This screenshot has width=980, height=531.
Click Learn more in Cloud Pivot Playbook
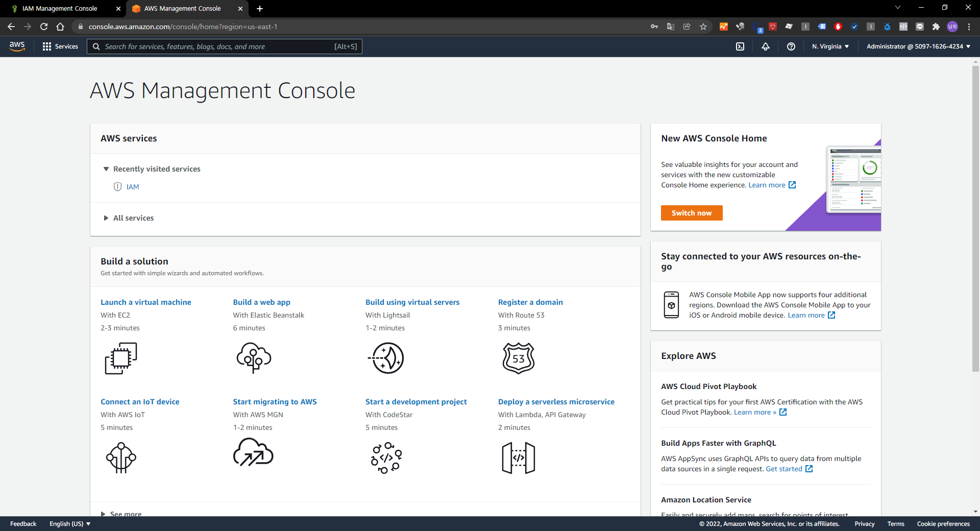tap(760, 412)
